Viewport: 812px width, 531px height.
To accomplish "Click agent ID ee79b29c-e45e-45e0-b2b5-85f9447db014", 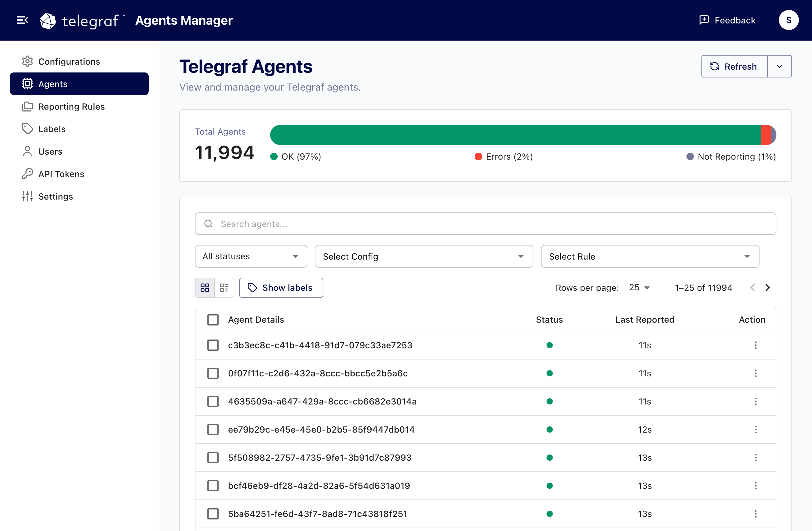I will tap(321, 430).
